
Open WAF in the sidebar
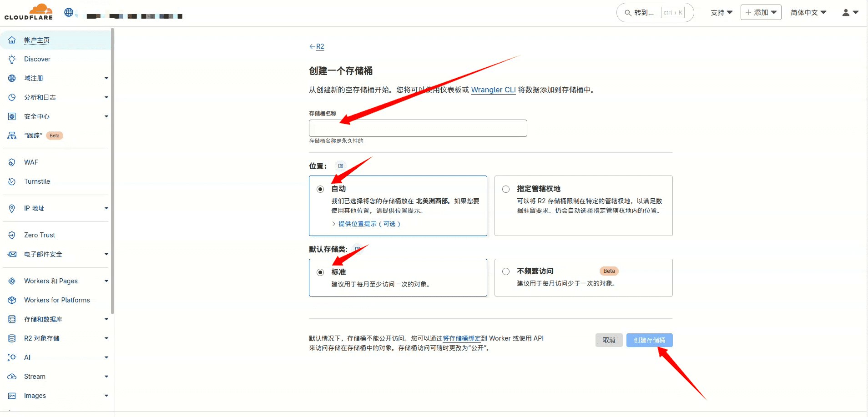[x=31, y=162]
